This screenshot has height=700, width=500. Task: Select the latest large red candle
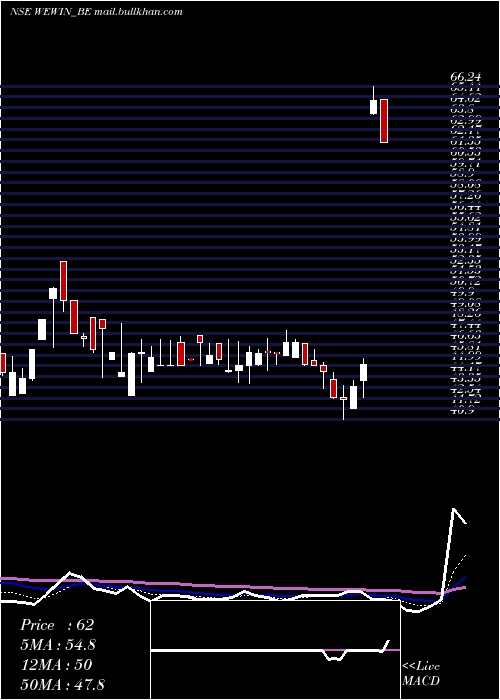[384, 121]
